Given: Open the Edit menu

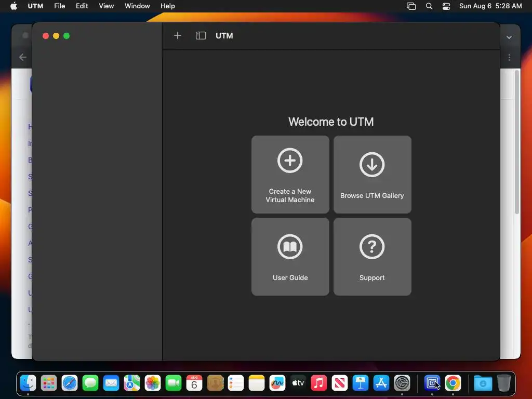Looking at the screenshot, I should coord(82,6).
